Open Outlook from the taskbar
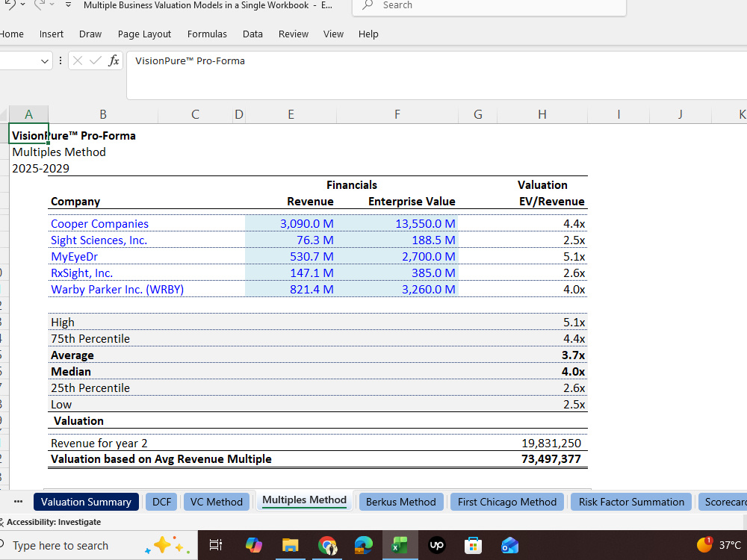This screenshot has height=560, width=747. [509, 545]
